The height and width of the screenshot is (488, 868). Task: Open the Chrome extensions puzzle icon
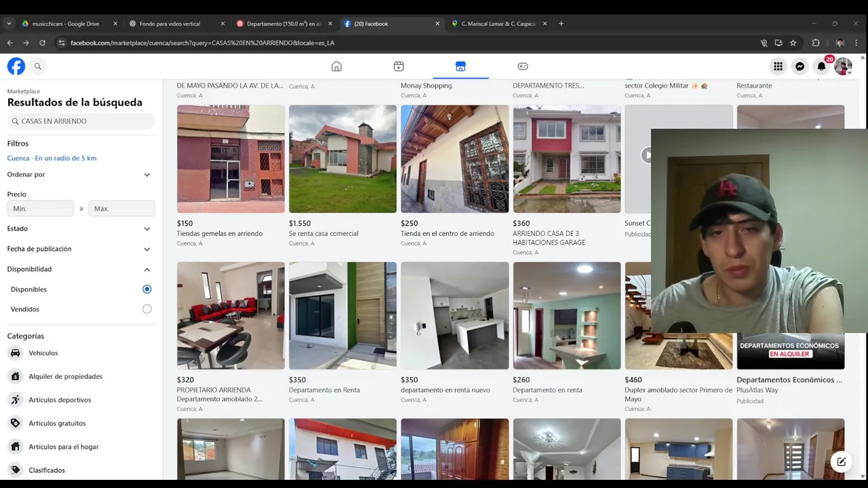coord(816,43)
